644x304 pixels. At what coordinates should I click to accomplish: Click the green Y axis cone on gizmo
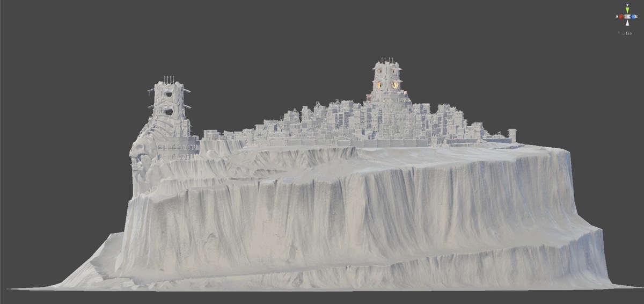(627, 11)
